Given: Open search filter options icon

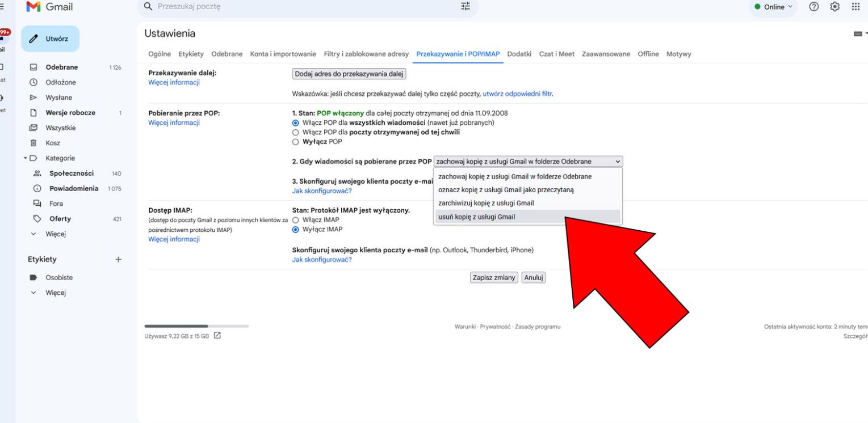Looking at the screenshot, I should [x=466, y=7].
